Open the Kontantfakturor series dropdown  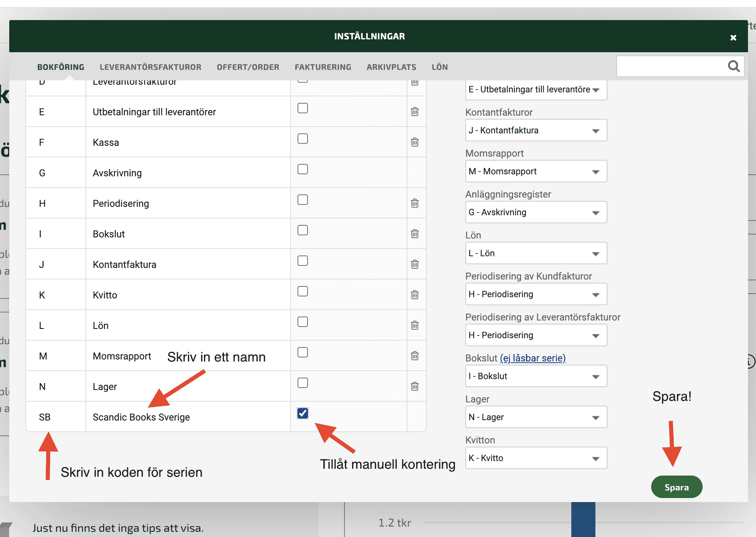click(x=536, y=130)
